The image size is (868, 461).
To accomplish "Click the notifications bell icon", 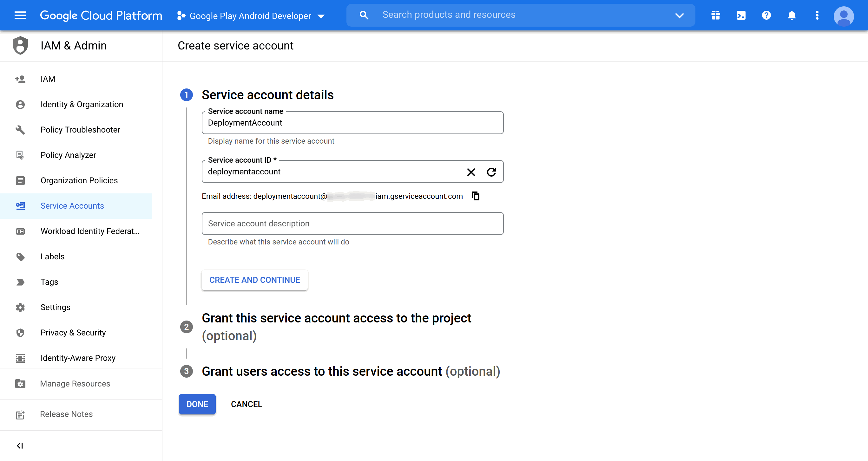I will 792,15.
